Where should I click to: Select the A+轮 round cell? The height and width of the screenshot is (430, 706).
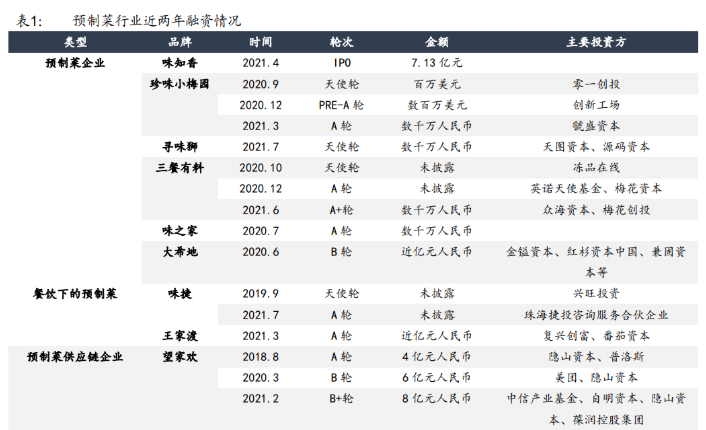pyautogui.click(x=341, y=210)
